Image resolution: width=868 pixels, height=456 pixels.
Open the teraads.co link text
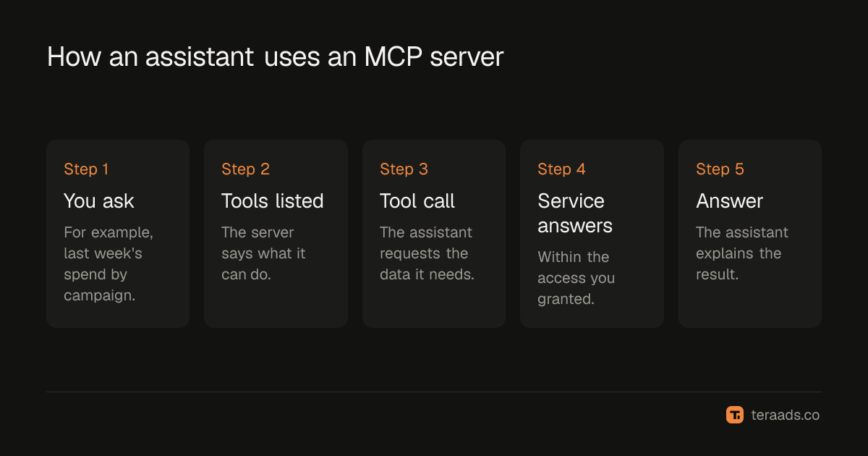tap(786, 415)
